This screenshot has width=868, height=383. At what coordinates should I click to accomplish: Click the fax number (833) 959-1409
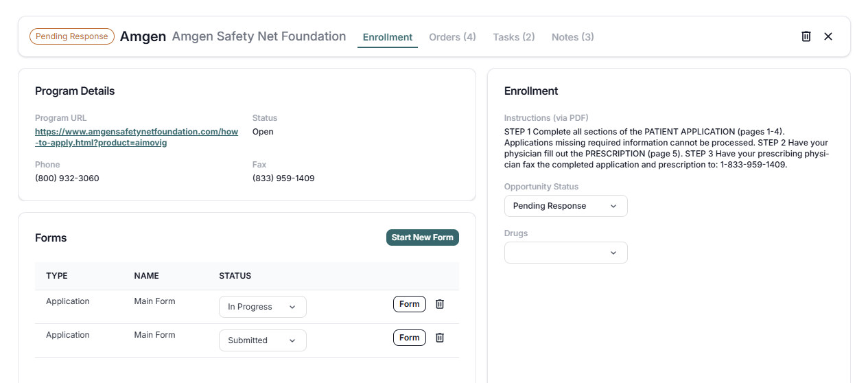point(283,178)
